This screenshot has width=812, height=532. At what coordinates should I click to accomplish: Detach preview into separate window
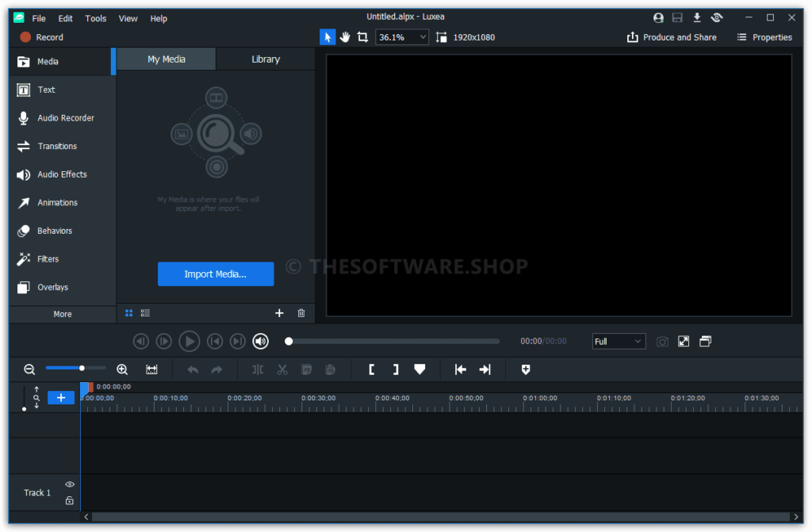click(x=705, y=342)
